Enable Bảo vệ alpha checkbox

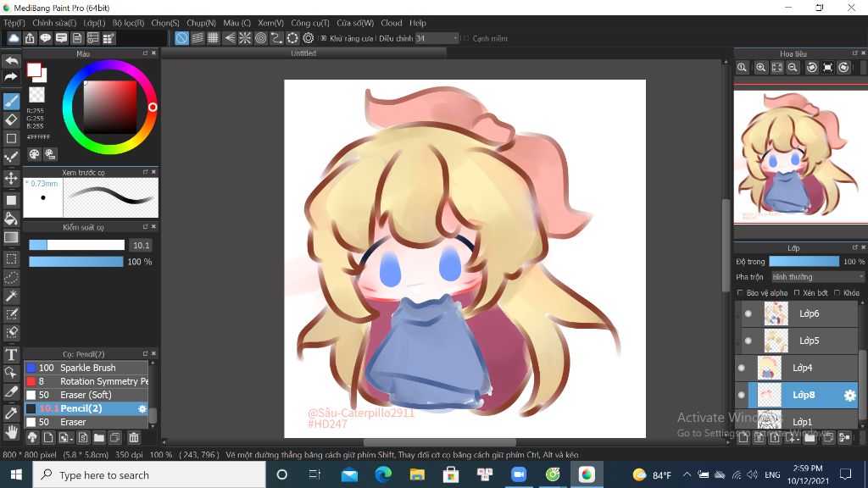pyautogui.click(x=740, y=292)
